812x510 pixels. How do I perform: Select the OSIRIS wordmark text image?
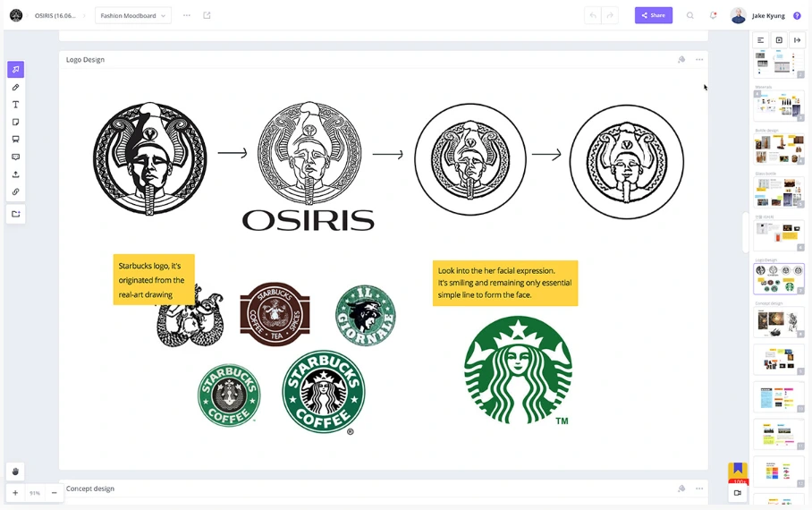309,220
